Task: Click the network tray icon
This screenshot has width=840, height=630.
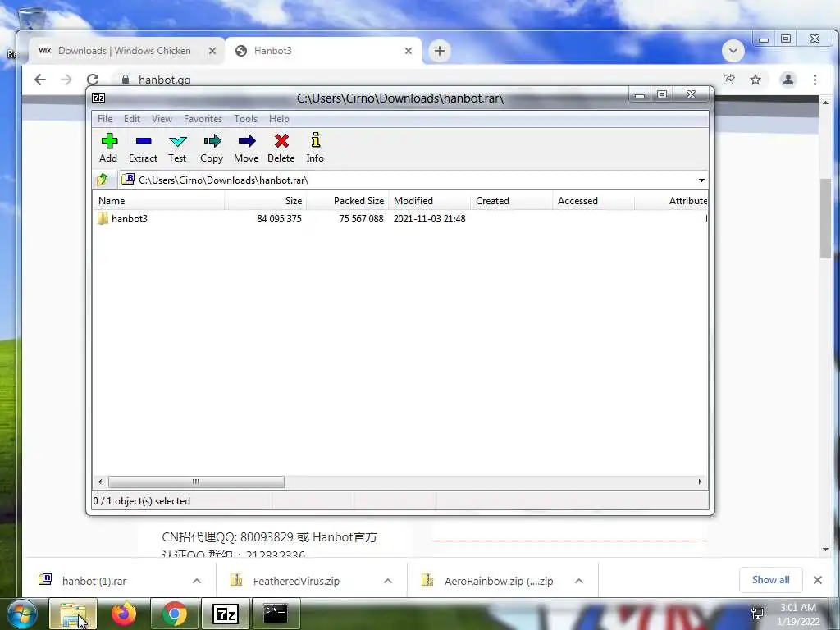Action: [x=757, y=614]
